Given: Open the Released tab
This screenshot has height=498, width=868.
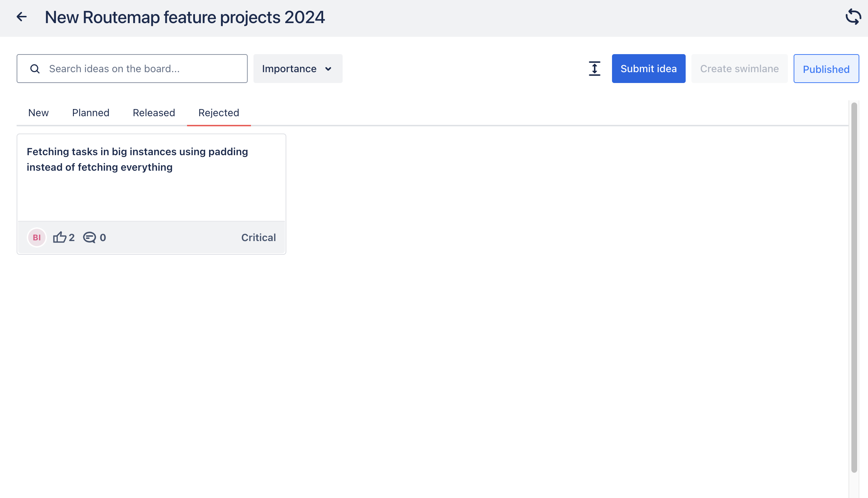Looking at the screenshot, I should pyautogui.click(x=154, y=113).
